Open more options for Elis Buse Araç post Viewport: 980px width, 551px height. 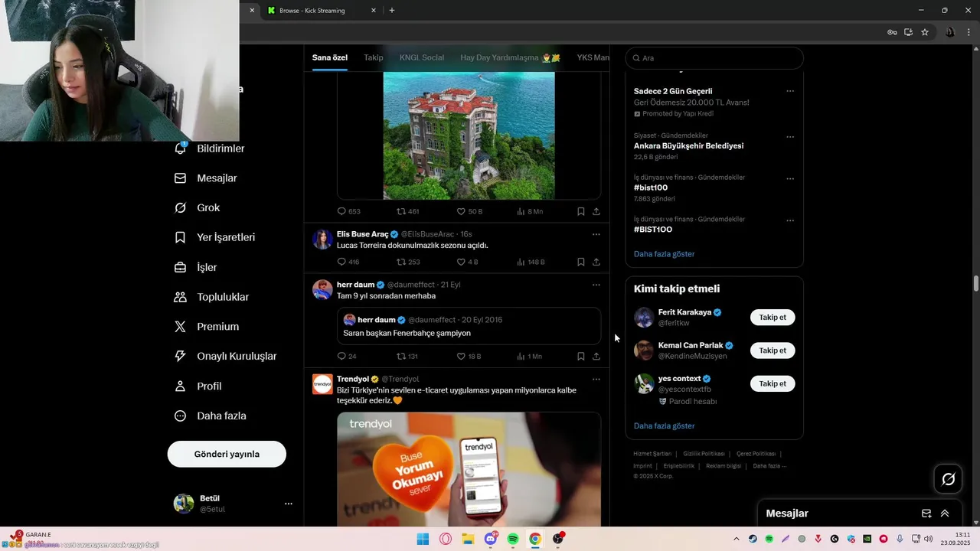click(596, 234)
